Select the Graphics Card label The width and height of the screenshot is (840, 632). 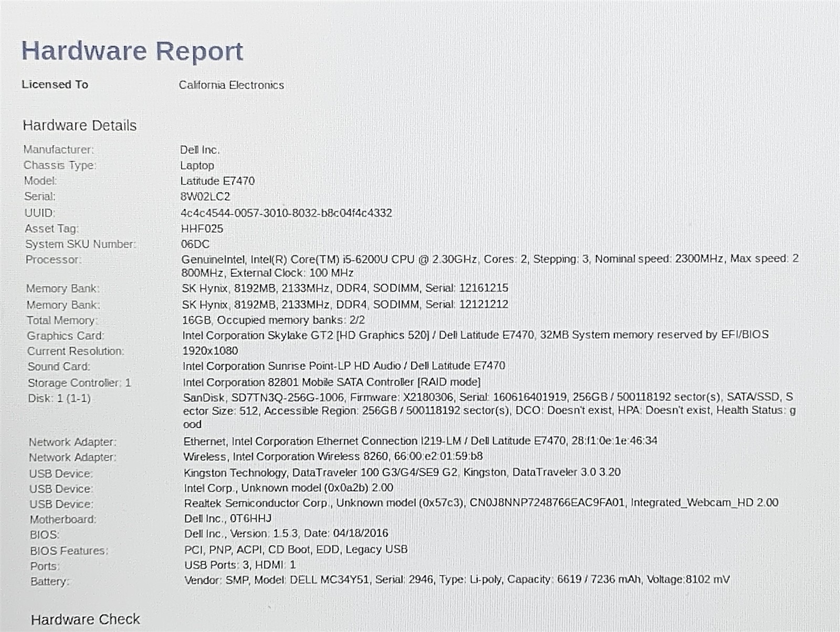tap(66, 336)
